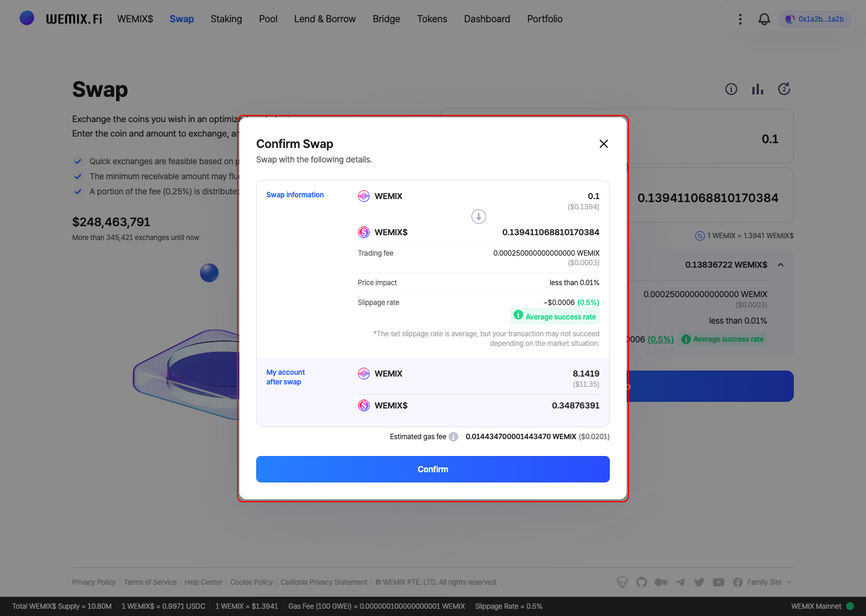Viewport: 866px width, 616px height.
Task: Expand the Family Site dropdown
Action: pos(770,582)
